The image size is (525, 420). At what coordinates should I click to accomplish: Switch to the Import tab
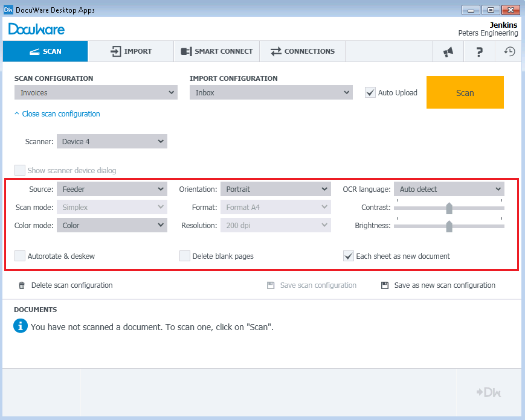point(131,51)
